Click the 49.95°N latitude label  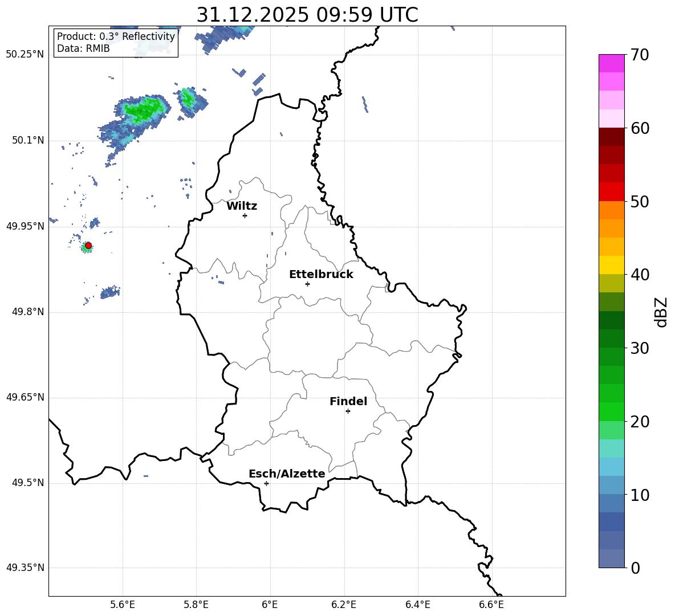click(x=25, y=227)
